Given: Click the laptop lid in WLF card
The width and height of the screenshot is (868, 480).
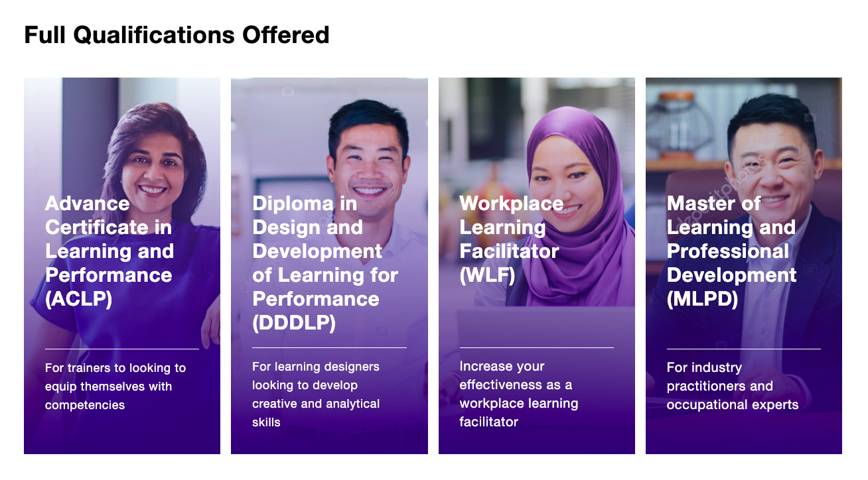Looking at the screenshot, I should 545,325.
